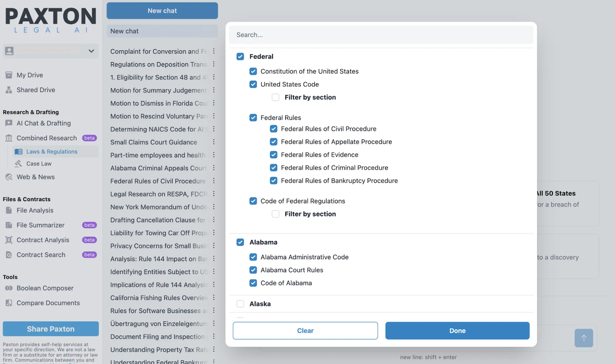This screenshot has width=615, height=364.
Task: Open options menu for Regulations on Deposition chat
Action: (x=214, y=64)
